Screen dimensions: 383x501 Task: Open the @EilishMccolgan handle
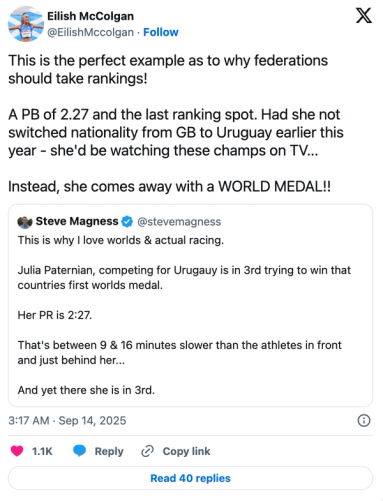[x=90, y=32]
